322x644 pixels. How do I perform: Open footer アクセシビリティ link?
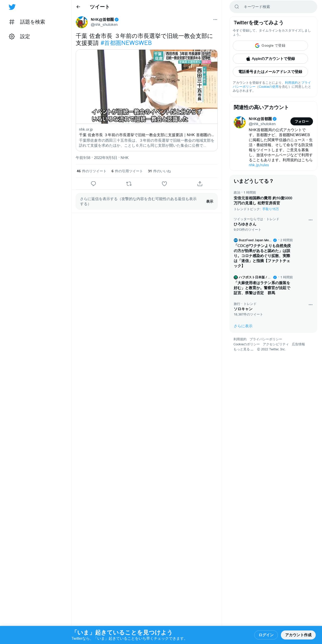pos(276,344)
